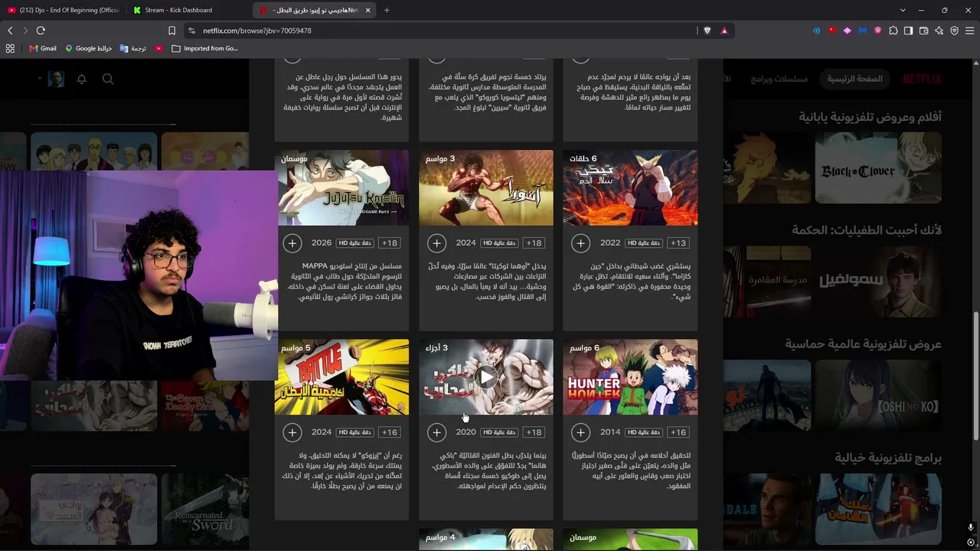Image resolution: width=980 pixels, height=551 pixels.
Task: Click the 2014 year on Hunter x Hunter card
Action: click(610, 432)
